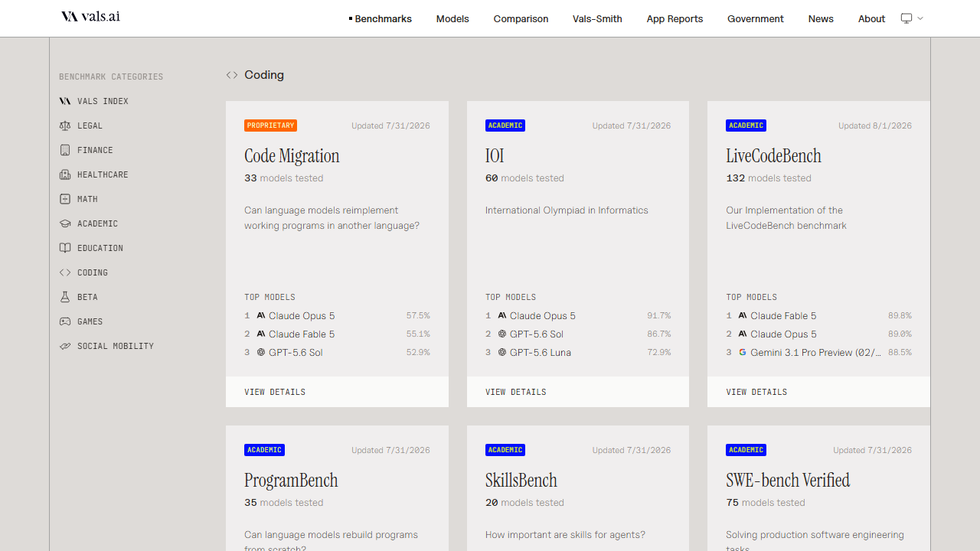
Task: Click '132 models tested' on LiveCodeBench
Action: pyautogui.click(x=769, y=178)
